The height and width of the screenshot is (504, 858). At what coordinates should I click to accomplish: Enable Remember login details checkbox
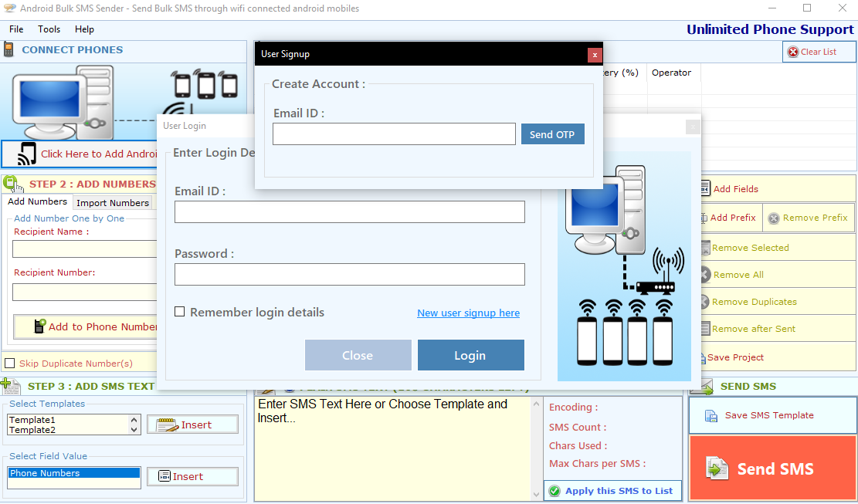180,312
